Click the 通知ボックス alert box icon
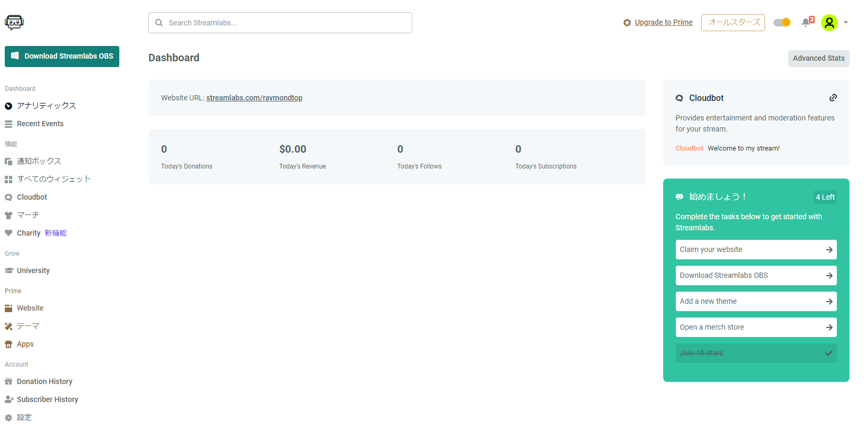This screenshot has height=430, width=868. [8, 162]
